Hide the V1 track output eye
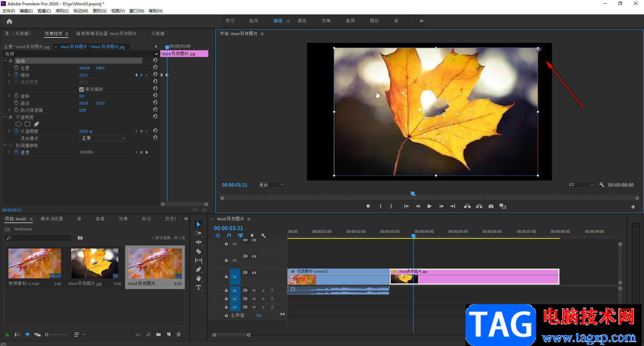The image size is (644, 346). tap(254, 273)
